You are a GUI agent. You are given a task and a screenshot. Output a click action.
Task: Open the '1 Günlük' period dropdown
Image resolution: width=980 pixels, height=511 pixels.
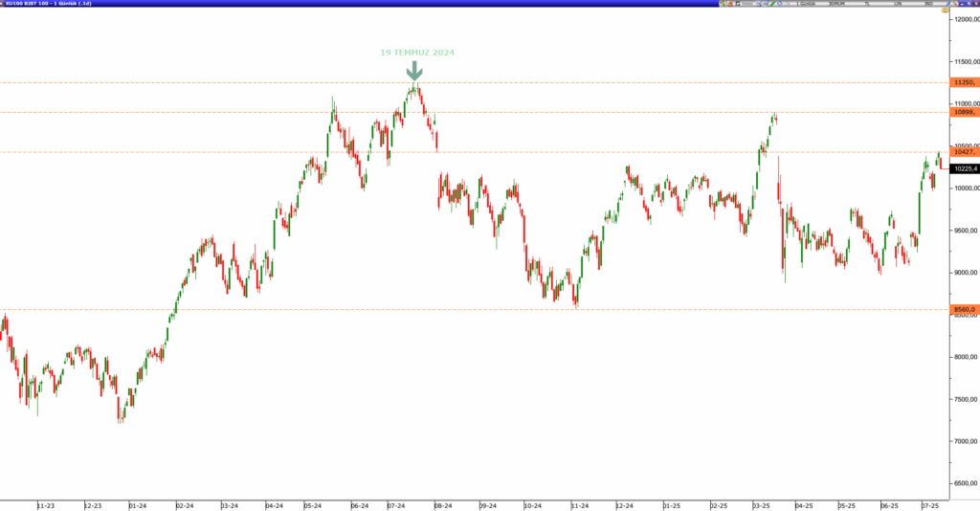806,4
